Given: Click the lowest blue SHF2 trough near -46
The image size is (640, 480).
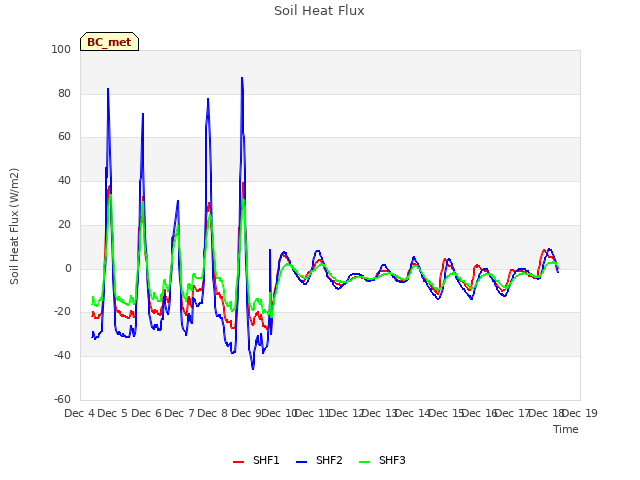Looking at the screenshot, I should coord(253,369).
